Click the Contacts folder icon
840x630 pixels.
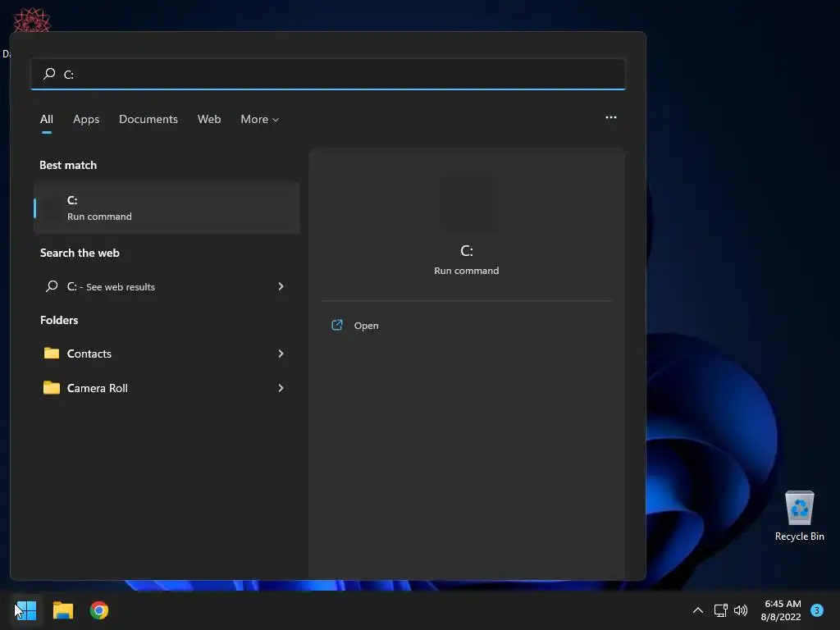pyautogui.click(x=52, y=353)
